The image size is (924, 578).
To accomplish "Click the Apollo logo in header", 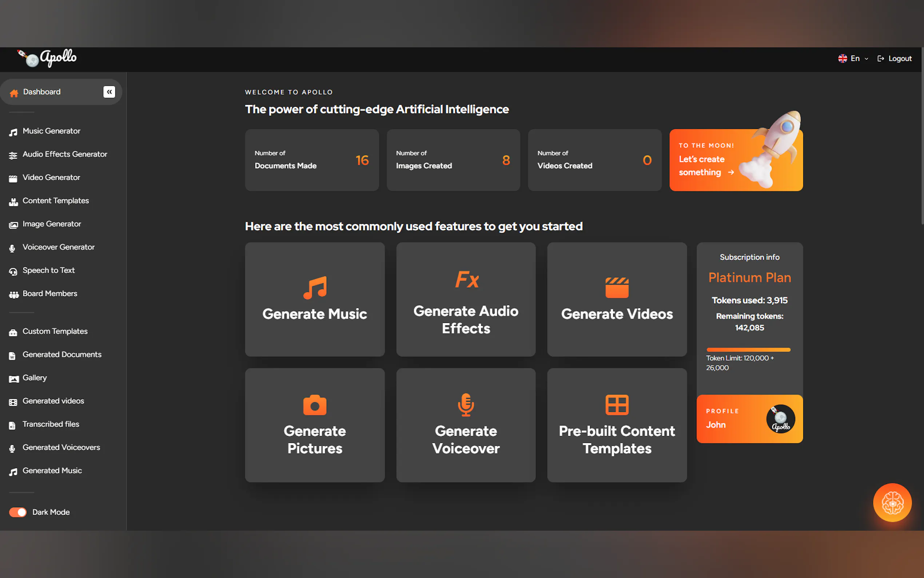I will pos(47,59).
